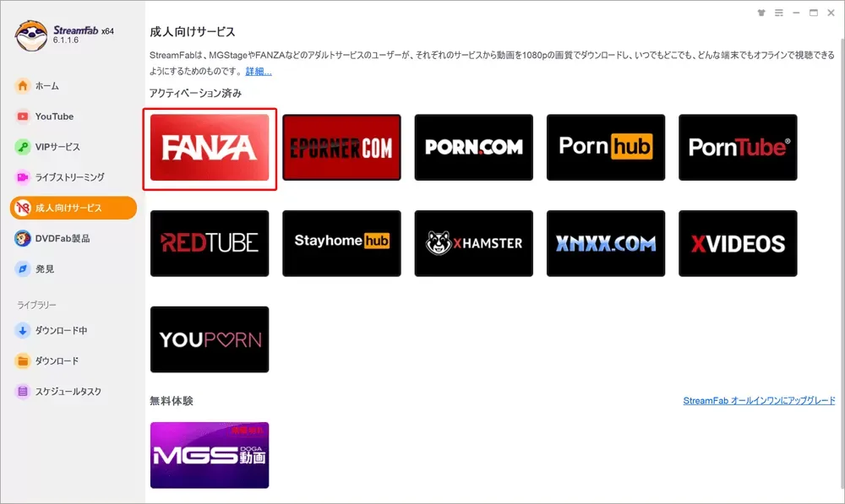The image size is (845, 504).
Task: Click the StreamFab sloth logo
Action: pyautogui.click(x=30, y=35)
